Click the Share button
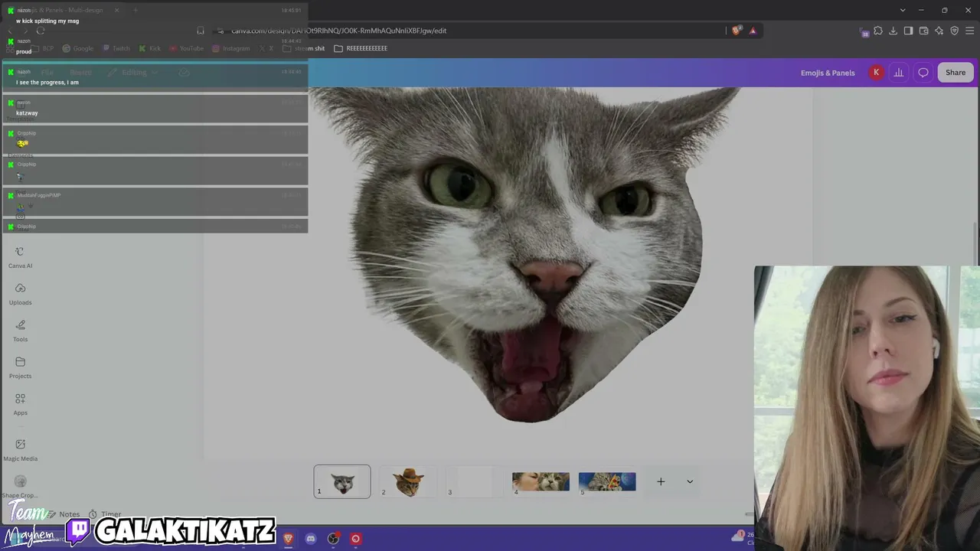 [x=955, y=73]
